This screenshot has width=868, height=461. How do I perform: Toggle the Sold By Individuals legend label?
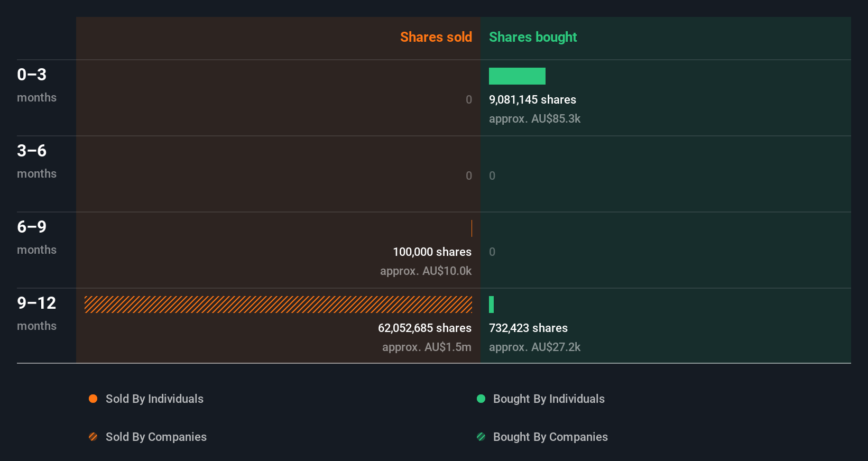pos(154,399)
